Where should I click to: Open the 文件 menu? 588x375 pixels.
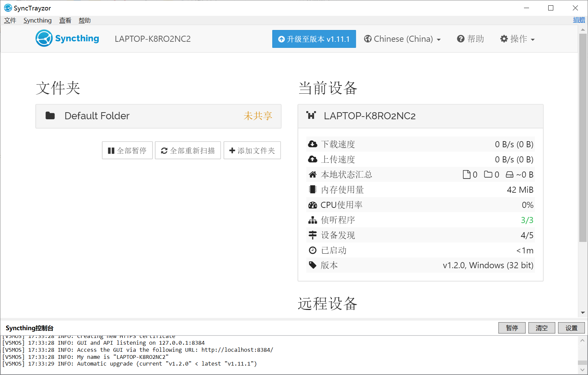10,20
